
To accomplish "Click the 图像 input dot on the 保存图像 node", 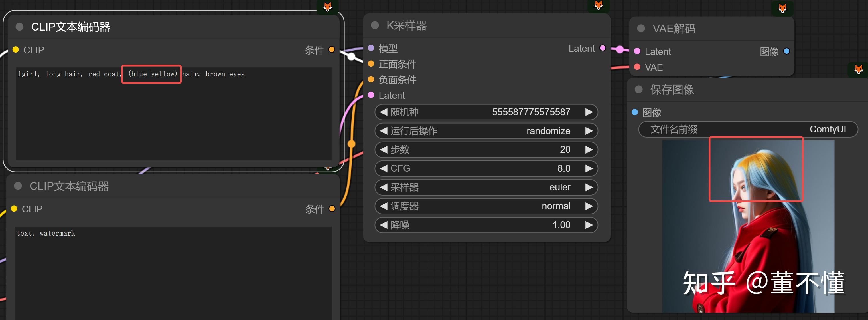I will tap(635, 112).
